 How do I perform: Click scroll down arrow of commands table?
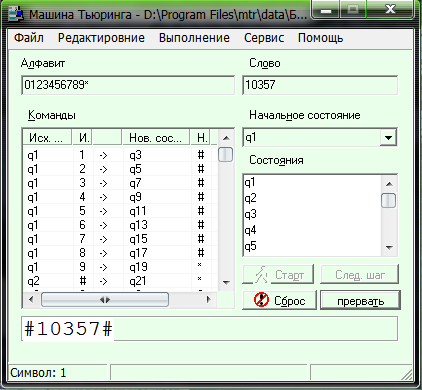pyautogui.click(x=226, y=283)
